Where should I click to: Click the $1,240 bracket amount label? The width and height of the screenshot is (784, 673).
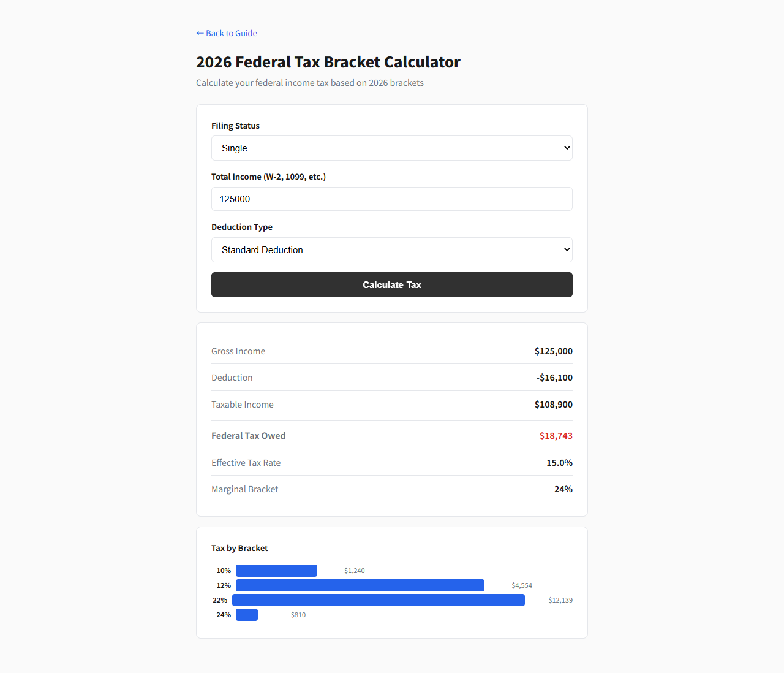click(x=354, y=571)
